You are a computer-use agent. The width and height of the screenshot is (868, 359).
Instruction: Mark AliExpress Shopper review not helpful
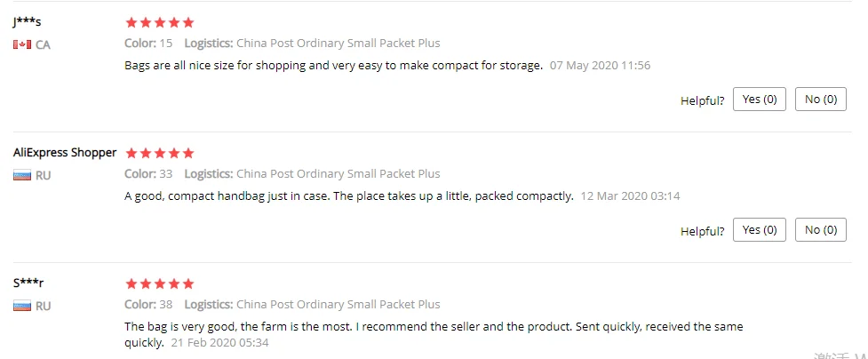click(x=820, y=230)
